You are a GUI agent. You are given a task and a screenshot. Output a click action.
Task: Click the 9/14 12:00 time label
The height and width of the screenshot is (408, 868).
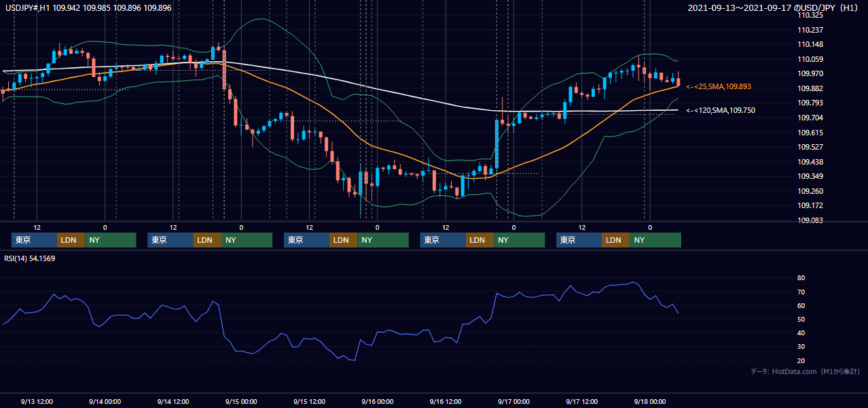pos(173,401)
